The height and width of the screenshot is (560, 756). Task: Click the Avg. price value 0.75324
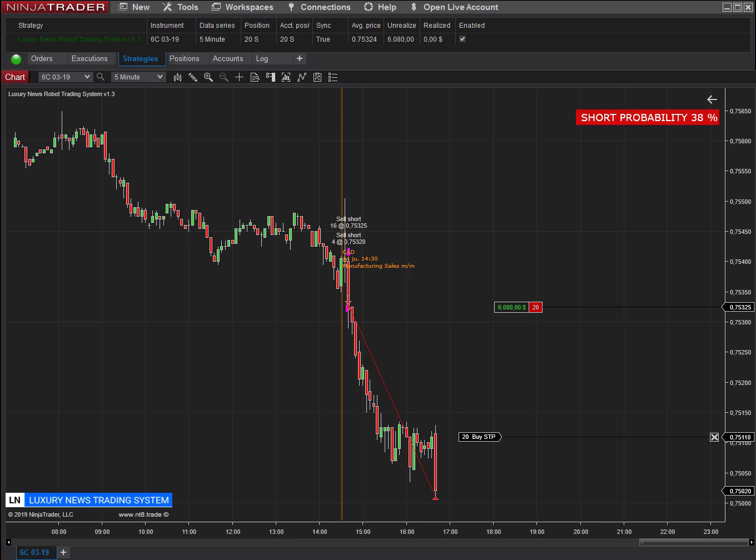[x=364, y=39]
